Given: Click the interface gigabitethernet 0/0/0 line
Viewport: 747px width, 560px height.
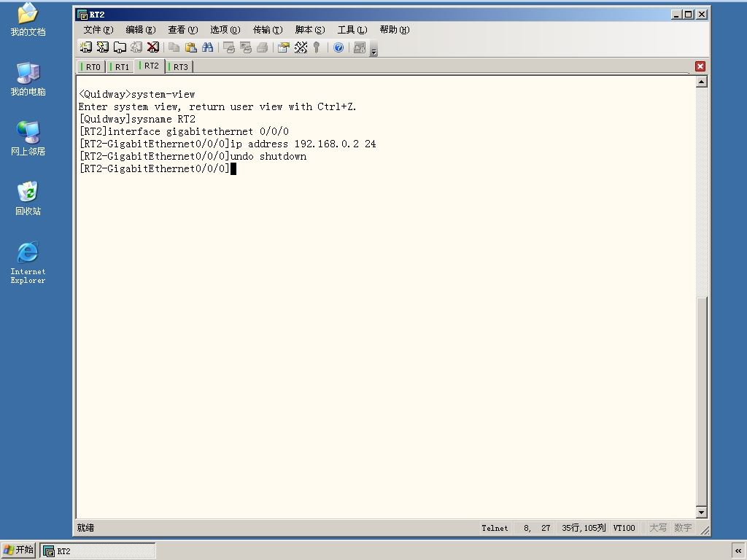Looking at the screenshot, I should [x=184, y=131].
